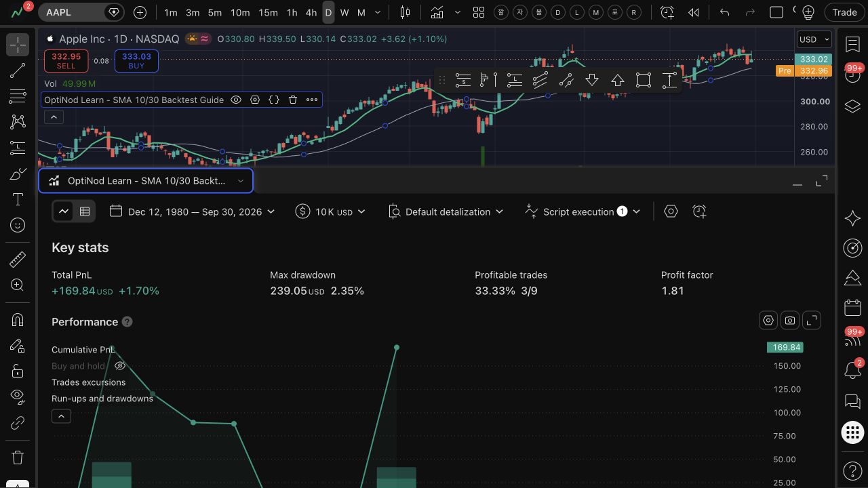
Task: Open the candlestick chart style selector
Action: tap(406, 12)
